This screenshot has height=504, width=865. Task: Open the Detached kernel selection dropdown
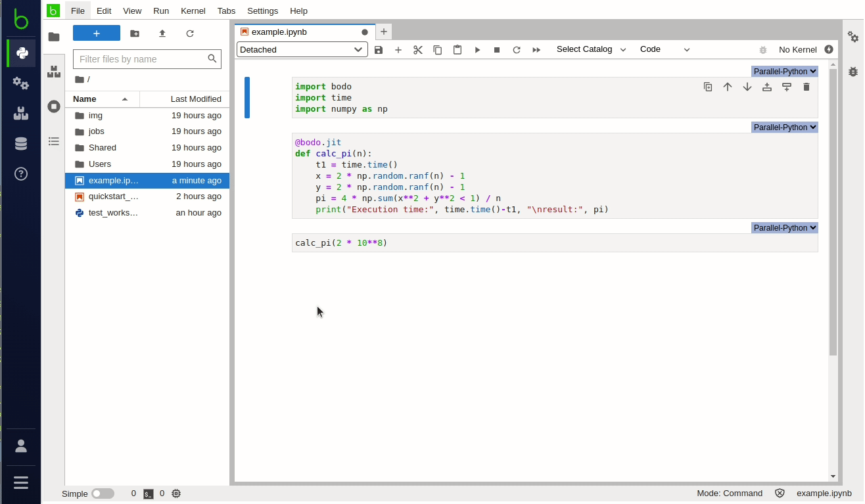coord(302,49)
